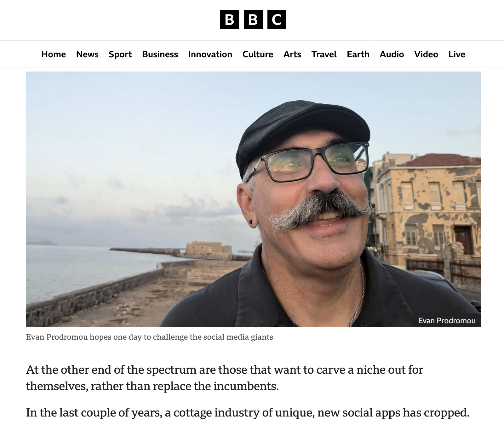
Task: Open the Sport section
Action: click(120, 54)
